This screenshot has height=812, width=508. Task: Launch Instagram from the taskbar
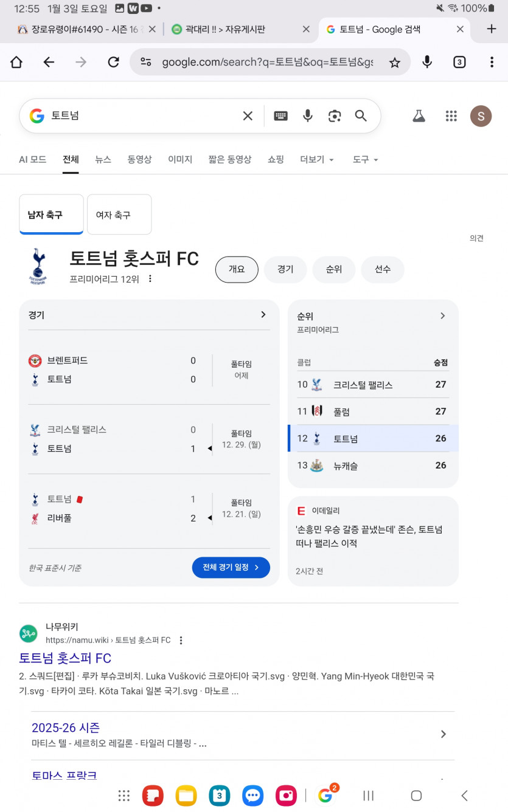(x=286, y=795)
